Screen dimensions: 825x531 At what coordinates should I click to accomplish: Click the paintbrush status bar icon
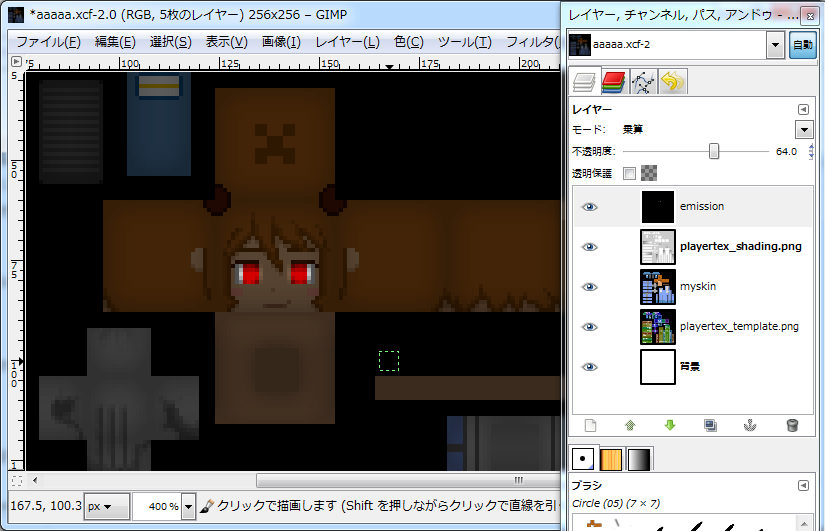click(x=207, y=506)
